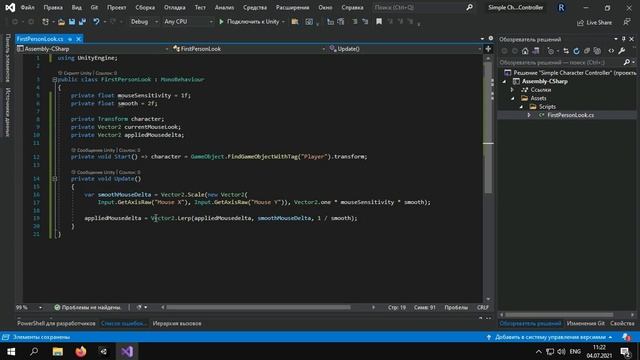Click the split editor plus icon

(488, 49)
